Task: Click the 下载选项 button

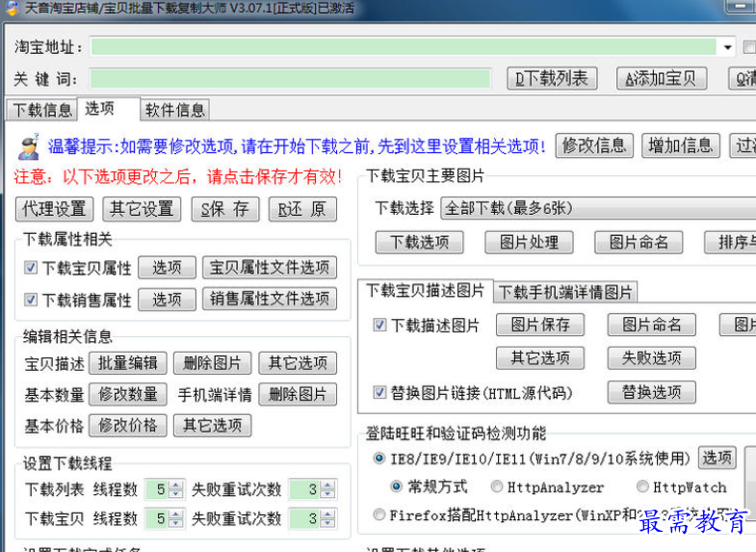Action: point(420,242)
